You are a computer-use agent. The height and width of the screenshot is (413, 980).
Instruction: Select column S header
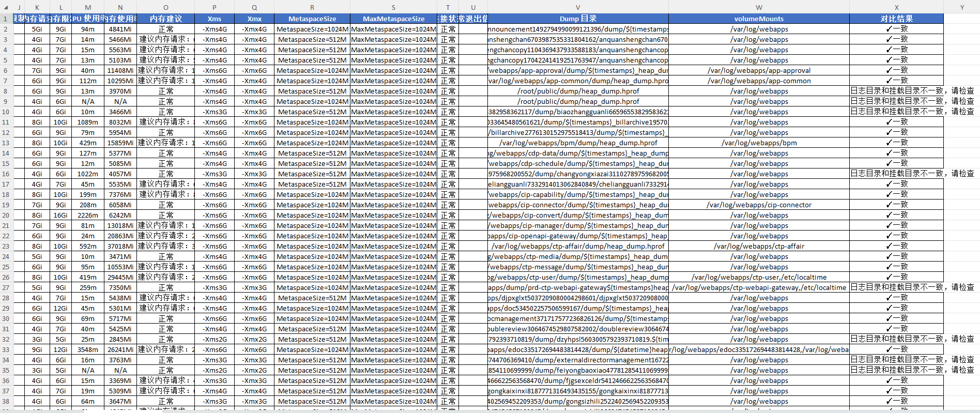(393, 7)
